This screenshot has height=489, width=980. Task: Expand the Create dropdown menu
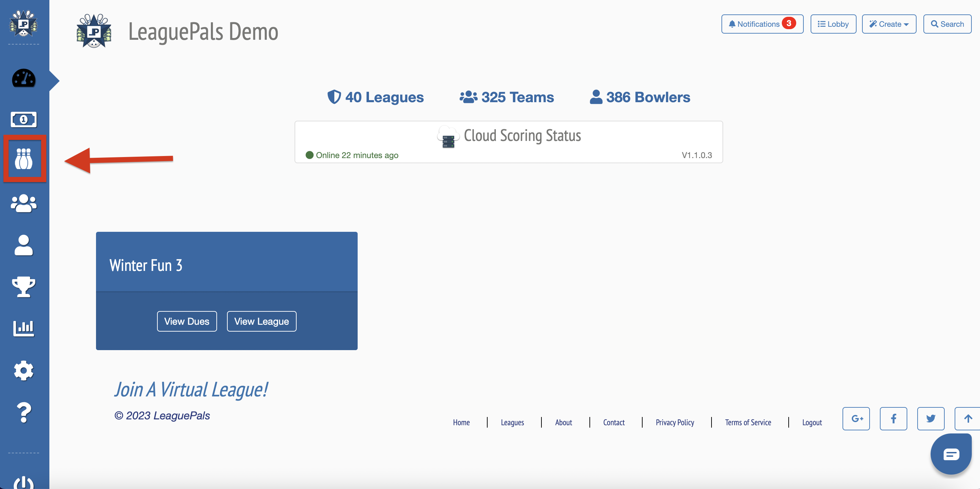889,24
